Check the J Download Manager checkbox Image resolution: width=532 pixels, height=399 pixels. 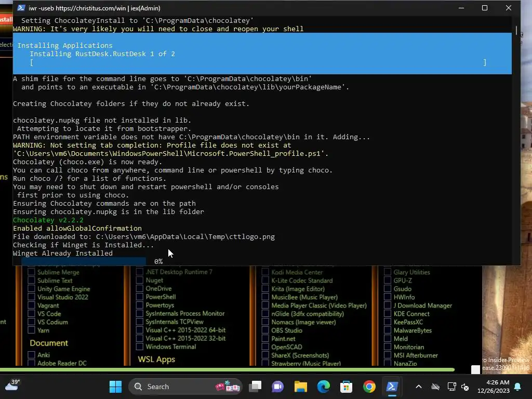[388, 305]
